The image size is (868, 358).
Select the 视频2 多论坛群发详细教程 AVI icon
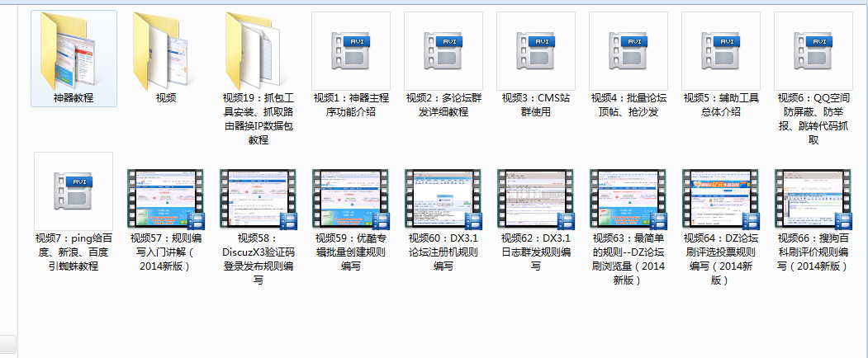[x=443, y=51]
